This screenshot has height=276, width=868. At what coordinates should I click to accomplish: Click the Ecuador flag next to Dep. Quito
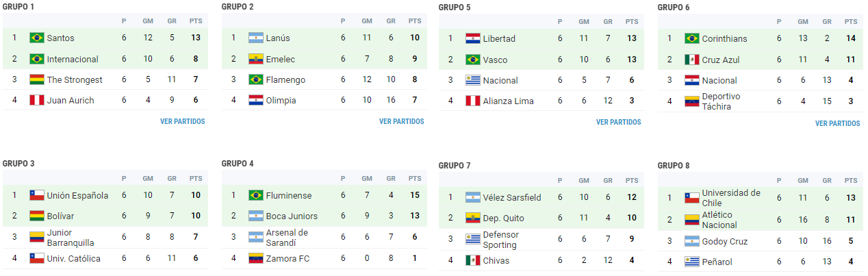472,218
